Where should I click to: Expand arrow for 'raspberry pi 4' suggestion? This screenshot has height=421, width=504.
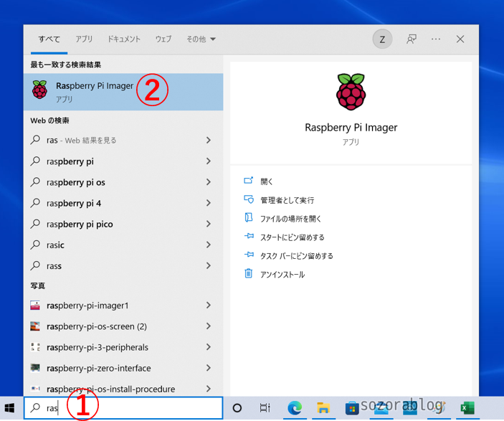209,203
